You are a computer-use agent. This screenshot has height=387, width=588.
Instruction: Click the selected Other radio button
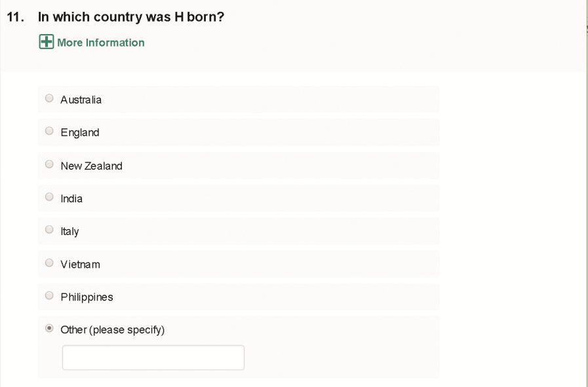49,329
